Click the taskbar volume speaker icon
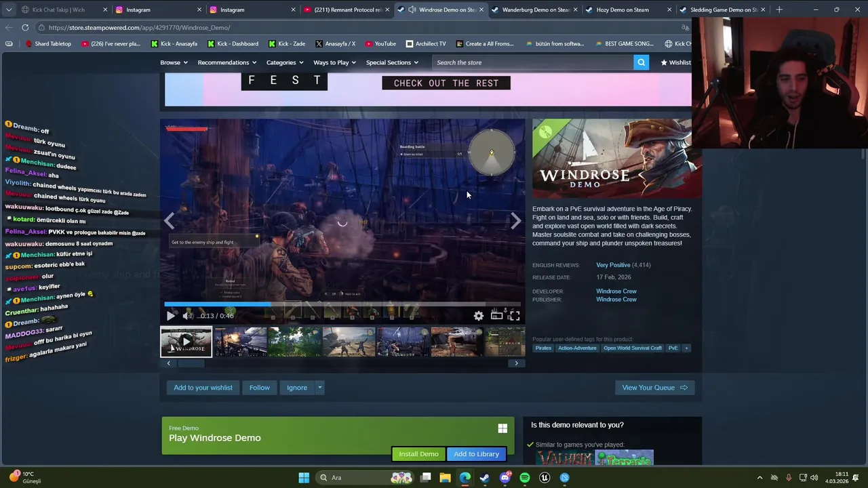868x488 pixels. click(814, 478)
